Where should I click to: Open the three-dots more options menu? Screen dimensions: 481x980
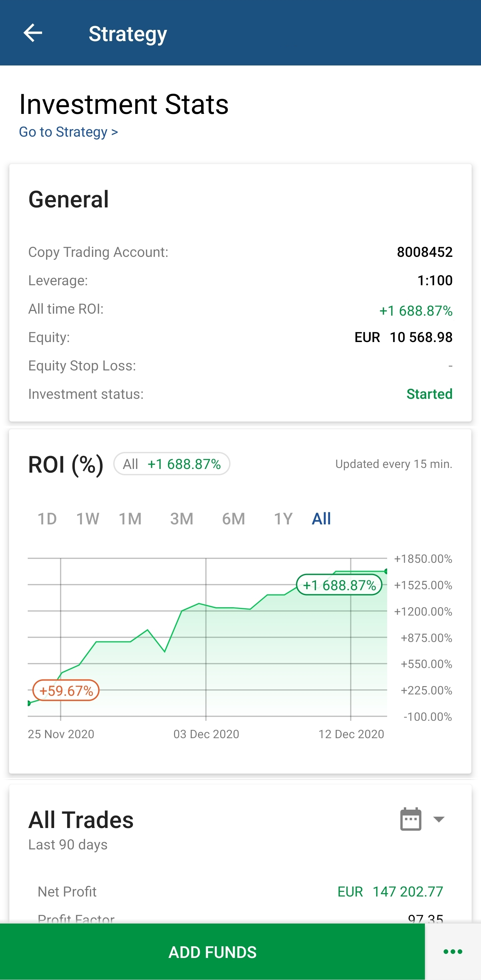click(453, 952)
